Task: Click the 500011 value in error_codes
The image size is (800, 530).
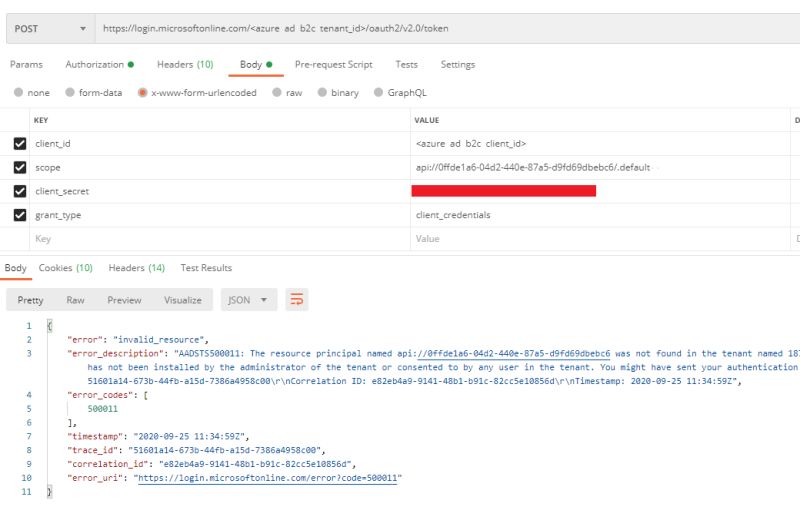Action: coord(103,409)
